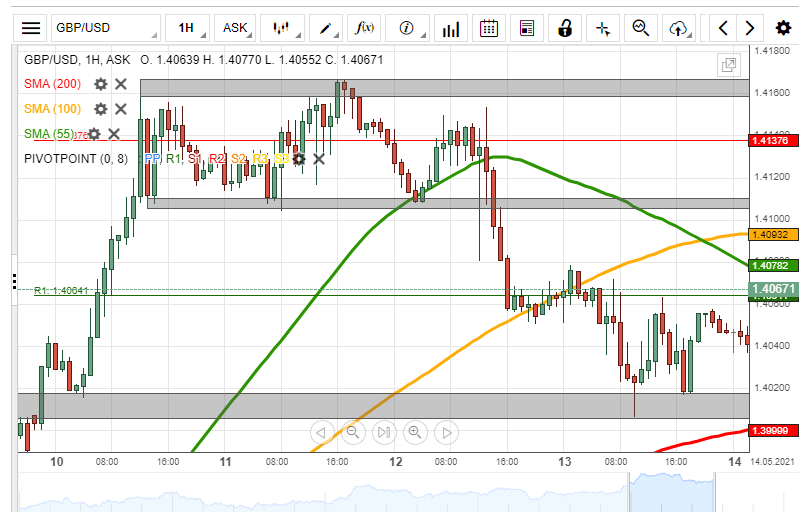811x524 pixels.
Task: Zoom out using the minus magnifier
Action: click(x=353, y=432)
